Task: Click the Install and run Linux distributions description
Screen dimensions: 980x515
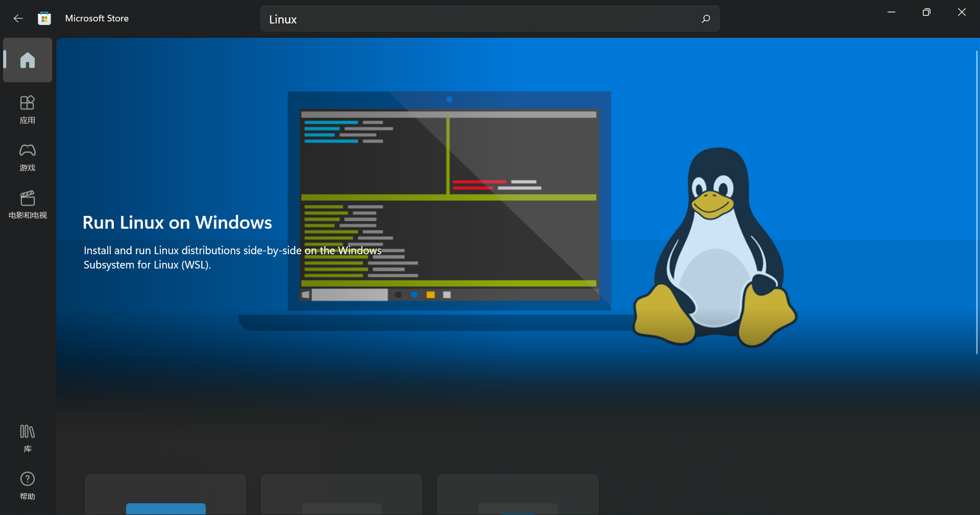Action: point(232,258)
